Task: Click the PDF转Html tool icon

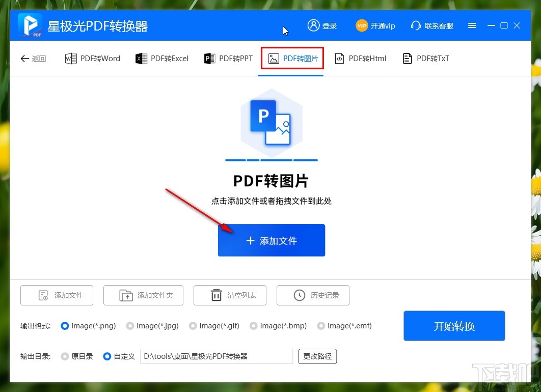Action: [339, 58]
